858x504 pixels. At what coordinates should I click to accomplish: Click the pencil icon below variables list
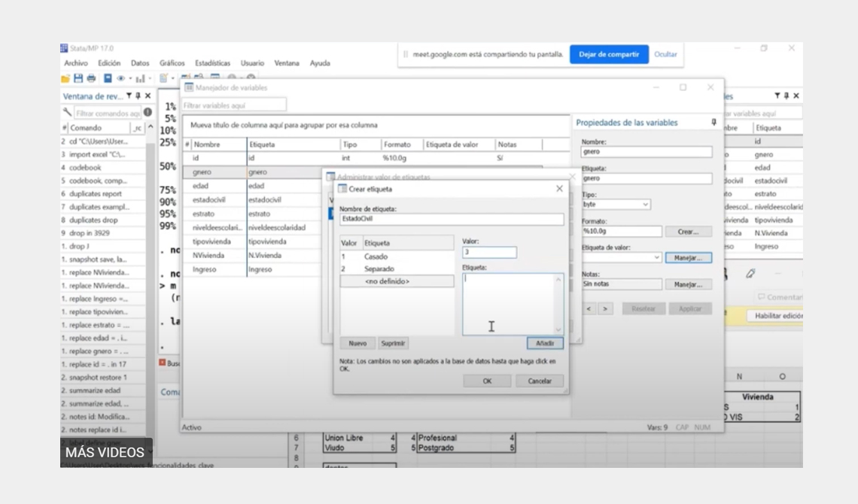tap(751, 273)
